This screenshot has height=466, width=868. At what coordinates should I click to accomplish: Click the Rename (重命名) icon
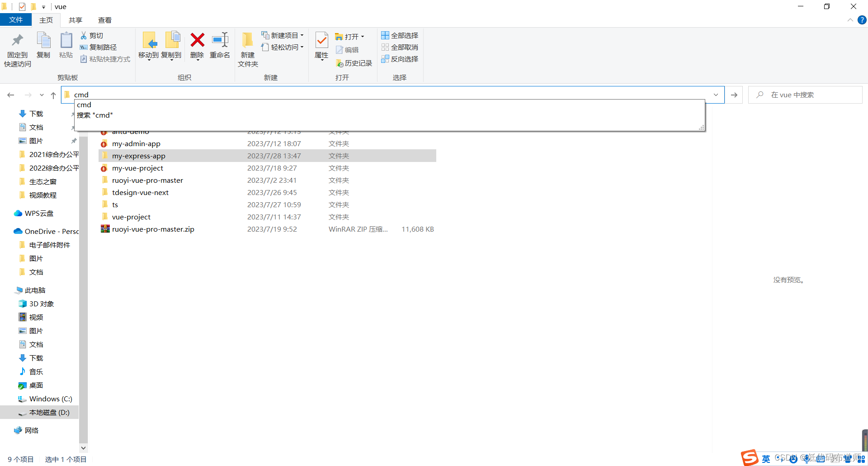click(220, 40)
